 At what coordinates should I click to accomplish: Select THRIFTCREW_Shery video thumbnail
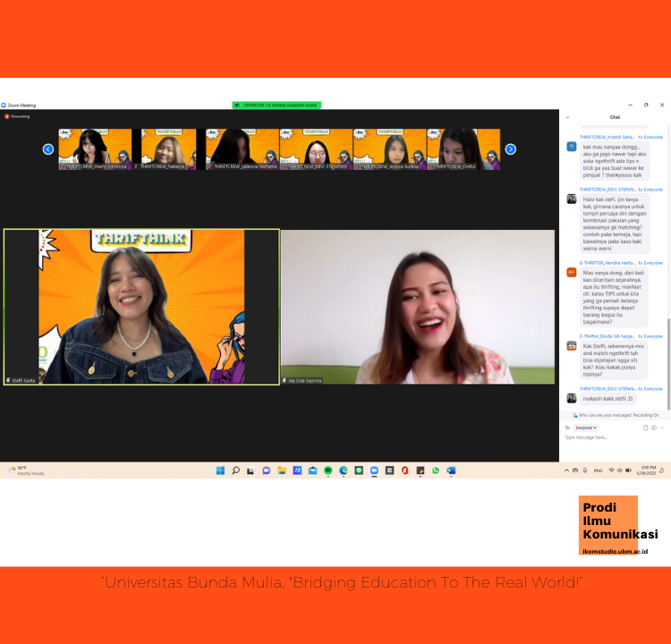point(95,148)
